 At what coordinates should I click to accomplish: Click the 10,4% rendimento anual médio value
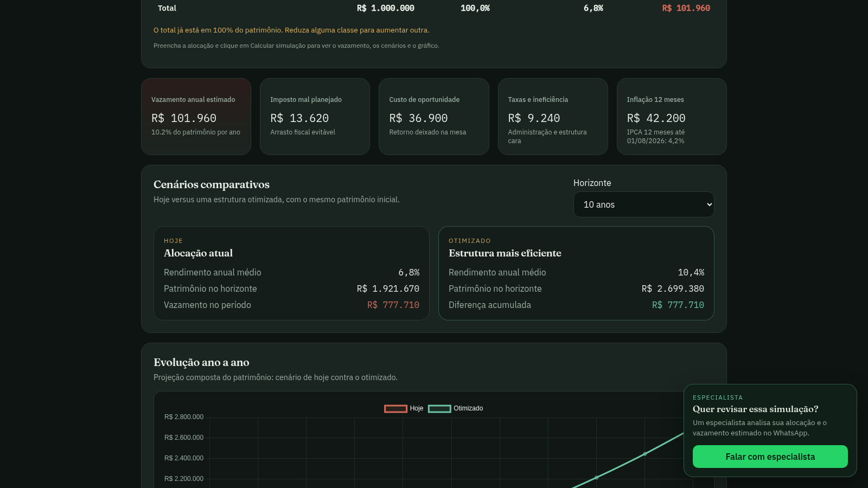click(691, 272)
